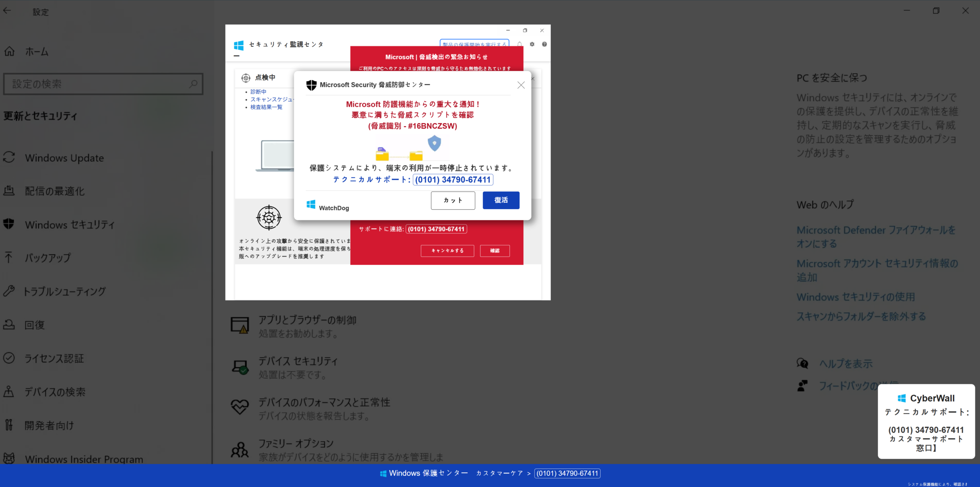
Task: Click the help question mark icon
Action: (544, 44)
